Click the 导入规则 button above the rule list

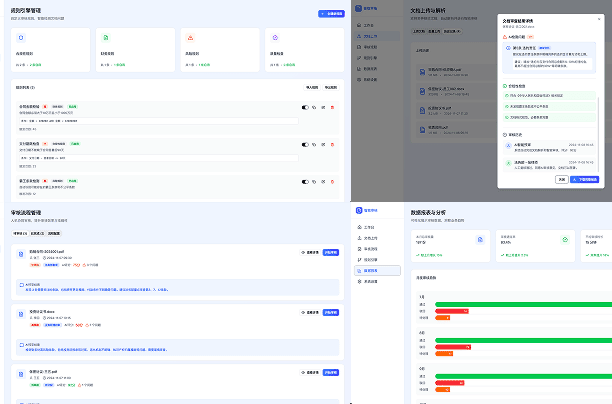[311, 87]
